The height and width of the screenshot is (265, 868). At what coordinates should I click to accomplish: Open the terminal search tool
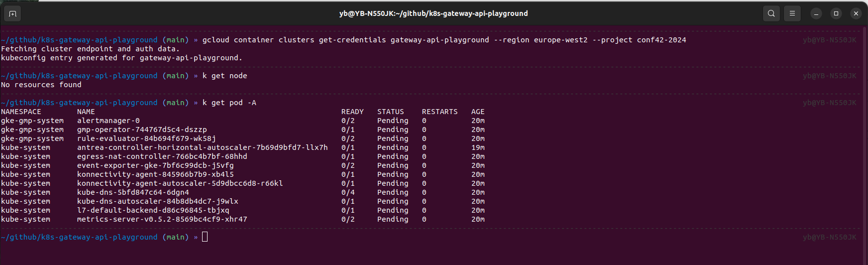click(771, 13)
